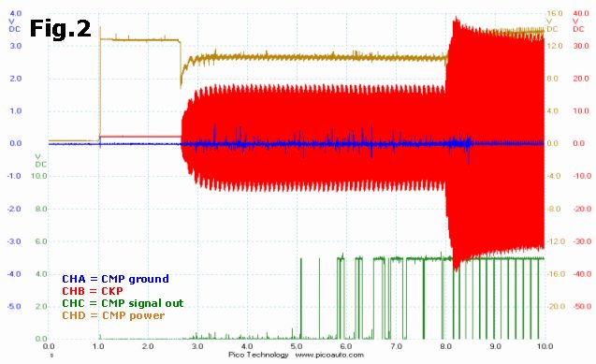
Task: Click the green axis 2.0 value
Action: (41, 306)
